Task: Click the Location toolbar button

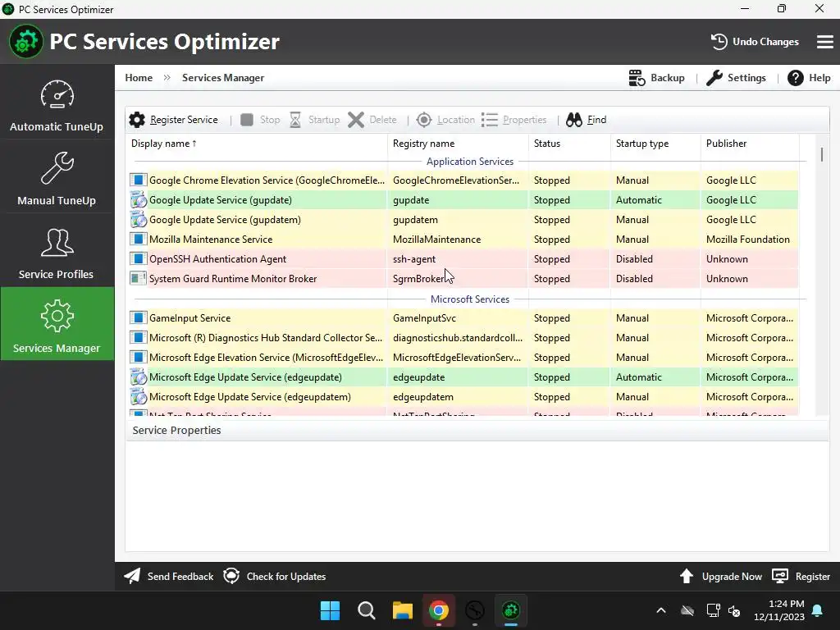Action: pyautogui.click(x=445, y=120)
